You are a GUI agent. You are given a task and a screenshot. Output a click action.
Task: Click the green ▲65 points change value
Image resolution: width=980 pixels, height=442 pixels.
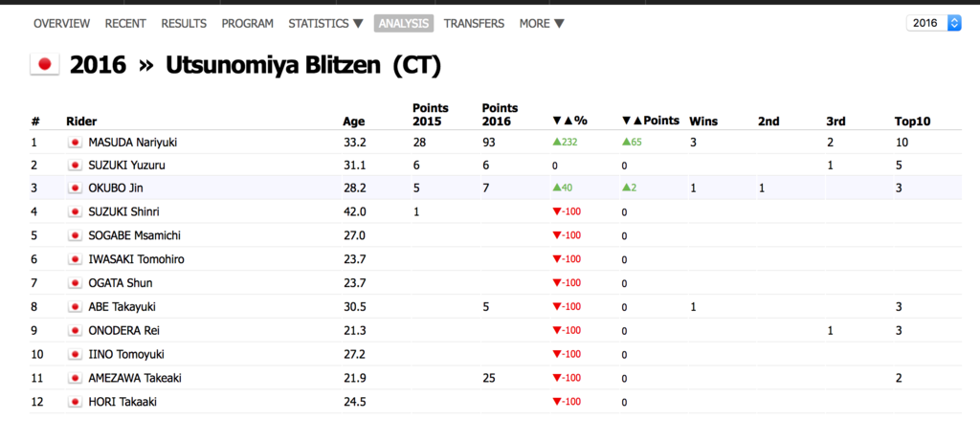[x=632, y=142]
